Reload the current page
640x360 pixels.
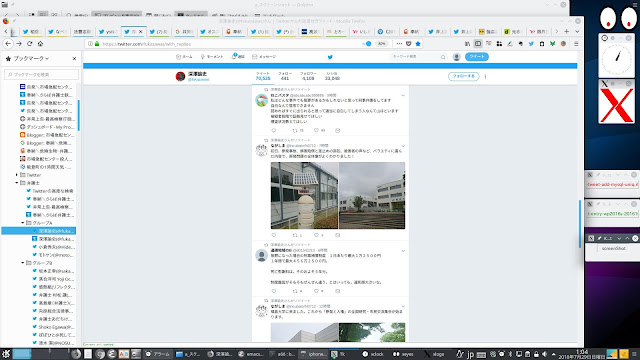tap(29, 44)
